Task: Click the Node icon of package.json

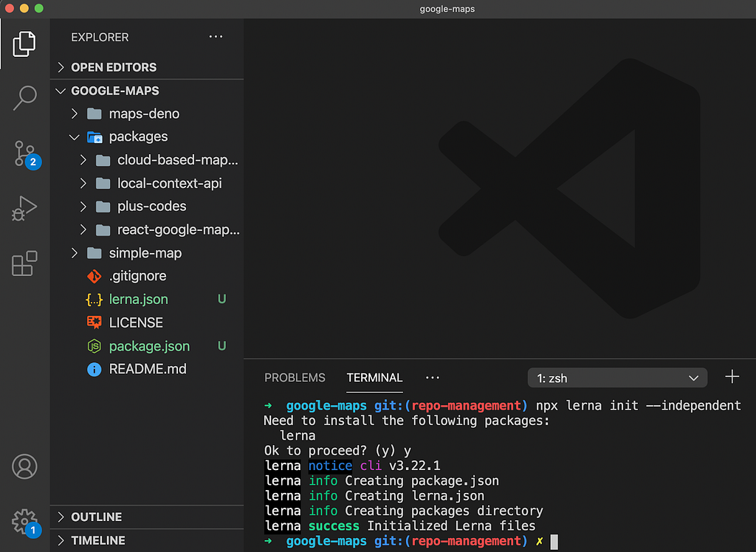Action: pos(94,345)
